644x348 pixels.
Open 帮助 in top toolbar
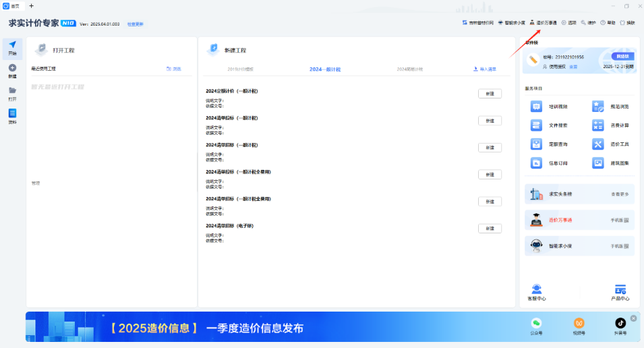tap(608, 23)
